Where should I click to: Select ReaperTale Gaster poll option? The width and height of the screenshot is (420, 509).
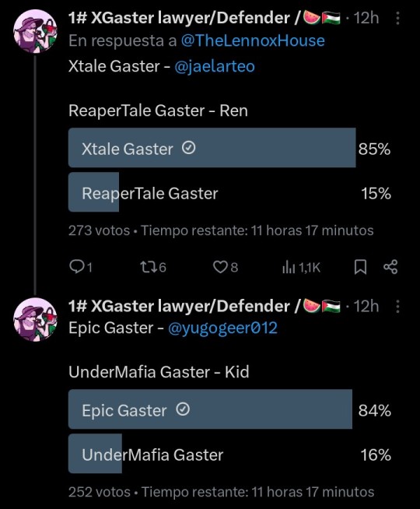(x=229, y=192)
